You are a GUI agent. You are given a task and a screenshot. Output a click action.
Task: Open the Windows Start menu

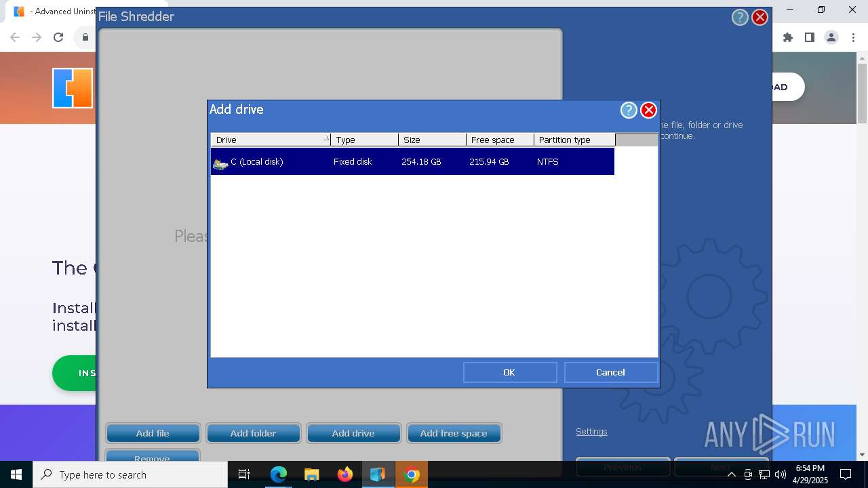16,474
